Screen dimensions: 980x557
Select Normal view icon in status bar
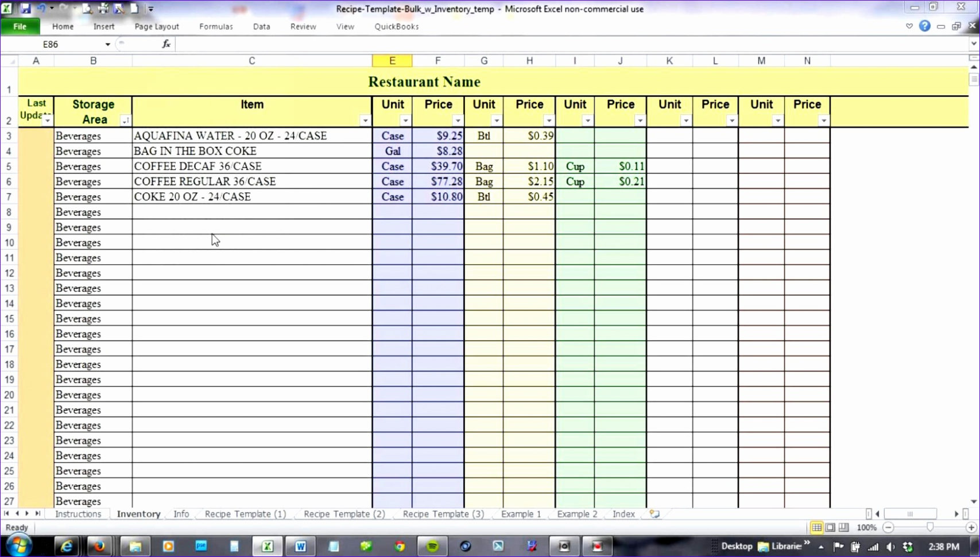point(816,527)
